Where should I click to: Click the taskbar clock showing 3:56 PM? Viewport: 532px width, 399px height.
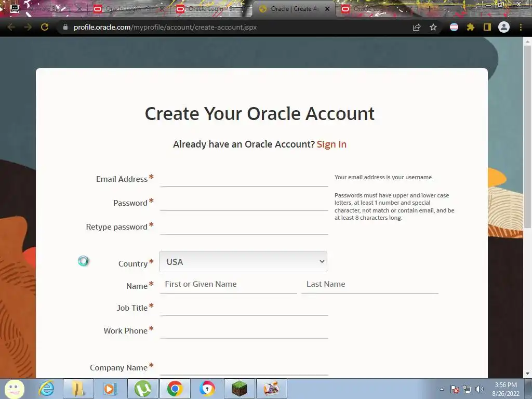click(x=506, y=389)
